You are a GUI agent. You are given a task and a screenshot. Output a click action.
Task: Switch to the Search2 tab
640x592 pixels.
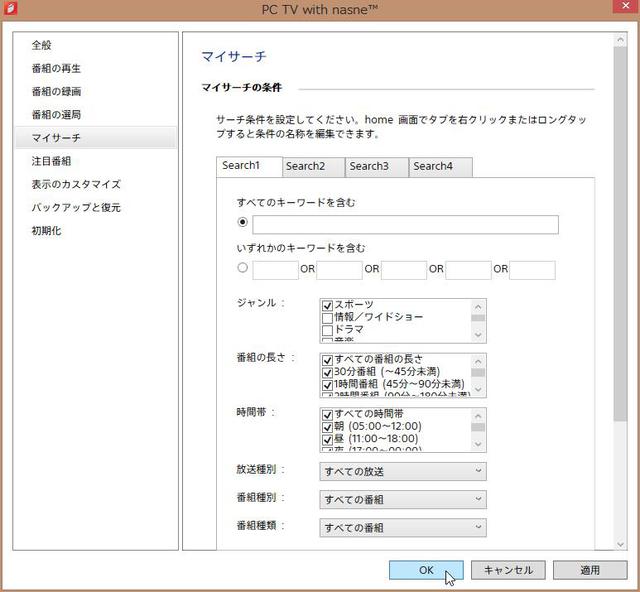[x=305, y=166]
